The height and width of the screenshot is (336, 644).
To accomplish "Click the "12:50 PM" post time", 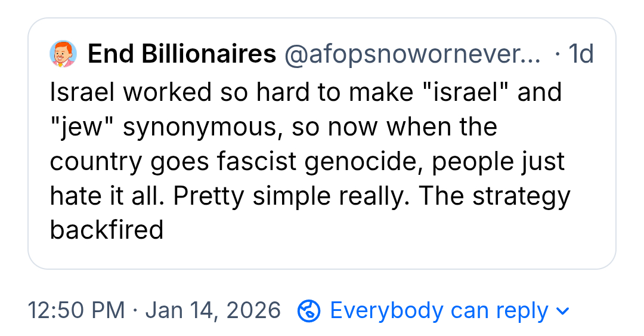I will (x=76, y=311).
